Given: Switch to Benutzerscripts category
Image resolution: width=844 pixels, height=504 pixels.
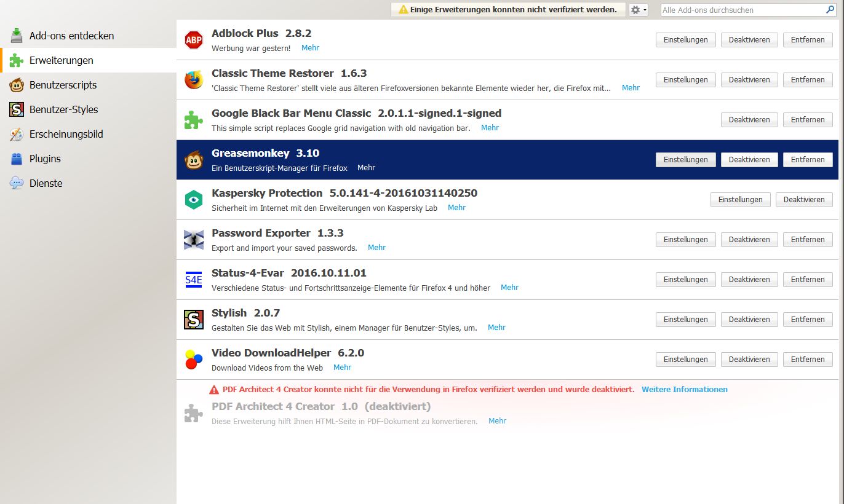Looking at the screenshot, I should click(x=88, y=85).
